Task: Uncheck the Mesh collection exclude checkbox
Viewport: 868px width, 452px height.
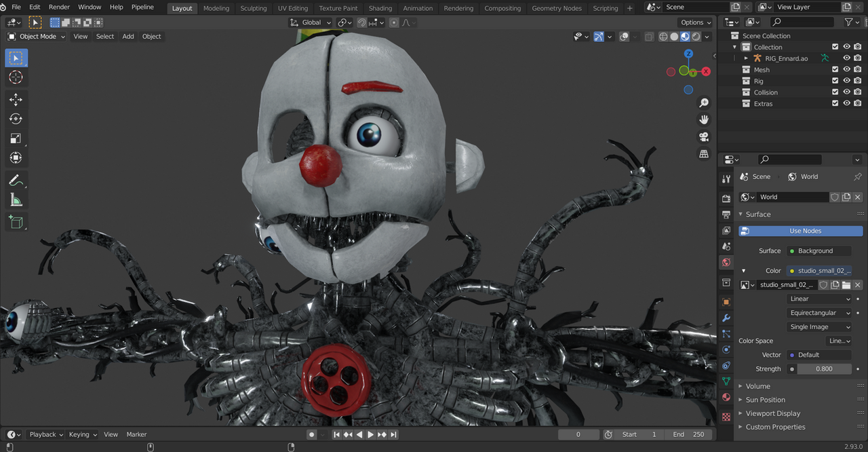Action: pyautogui.click(x=835, y=70)
